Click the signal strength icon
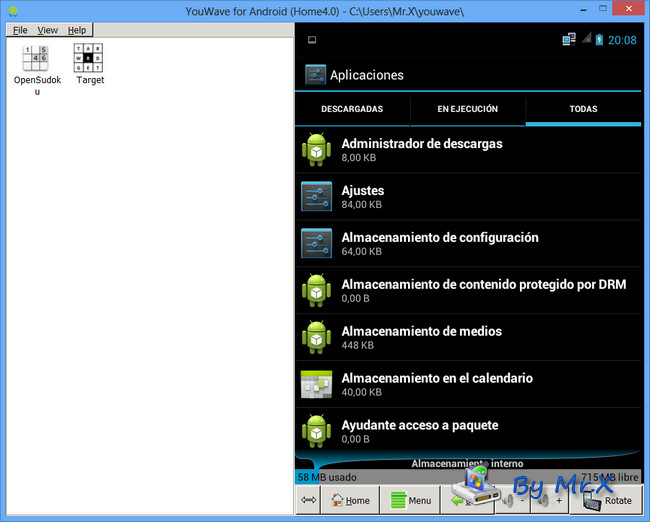This screenshot has width=650, height=522. 587,39
